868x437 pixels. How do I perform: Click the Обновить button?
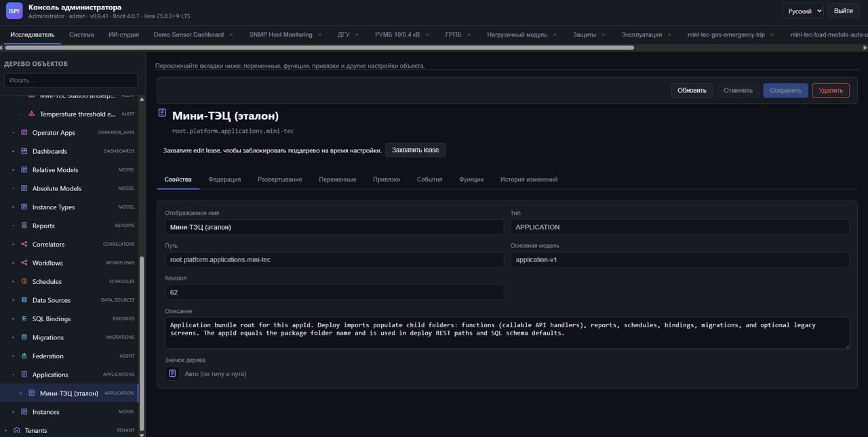692,90
